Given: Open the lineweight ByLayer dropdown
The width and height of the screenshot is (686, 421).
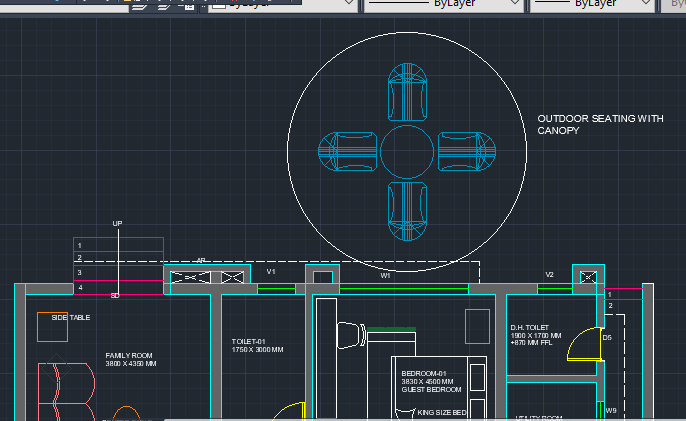Looking at the screenshot, I should (x=592, y=4).
